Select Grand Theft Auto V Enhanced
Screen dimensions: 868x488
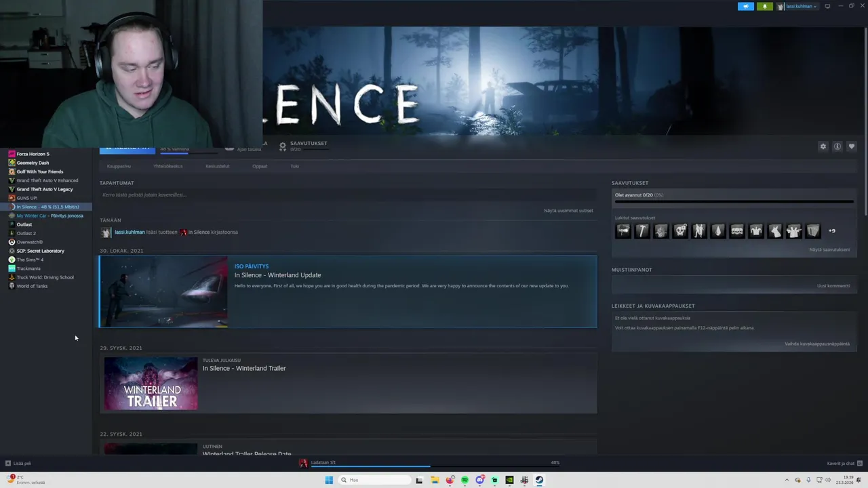coord(47,180)
